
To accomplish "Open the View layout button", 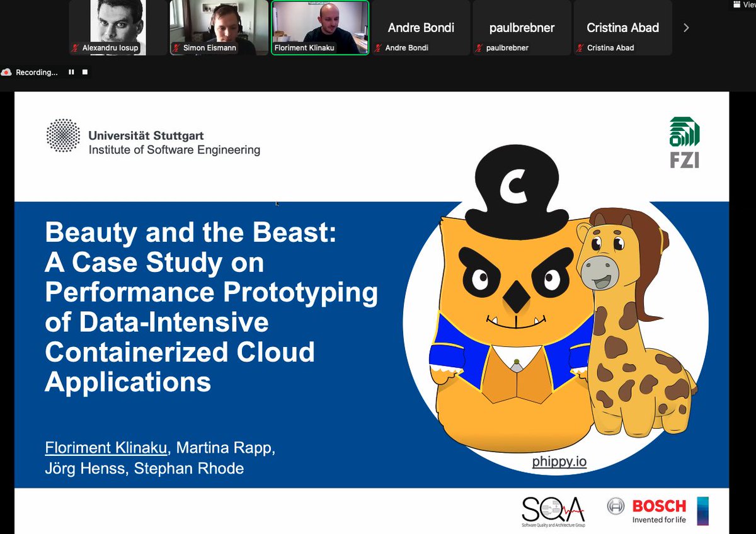I will (x=745, y=4).
